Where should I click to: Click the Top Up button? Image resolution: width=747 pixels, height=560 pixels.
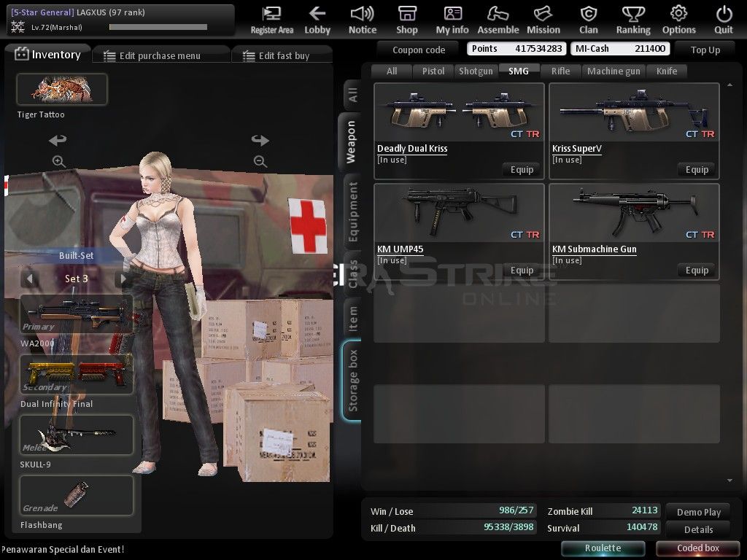705,50
